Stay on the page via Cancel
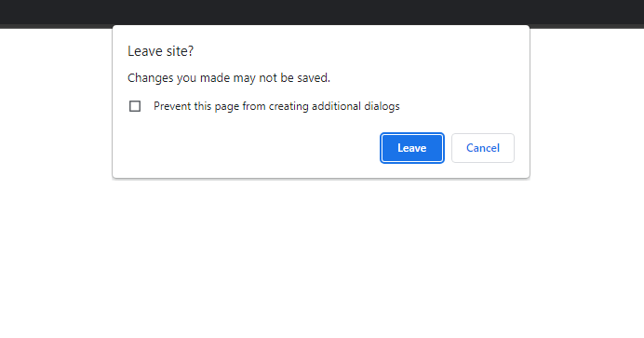The height and width of the screenshot is (338, 644). click(483, 148)
